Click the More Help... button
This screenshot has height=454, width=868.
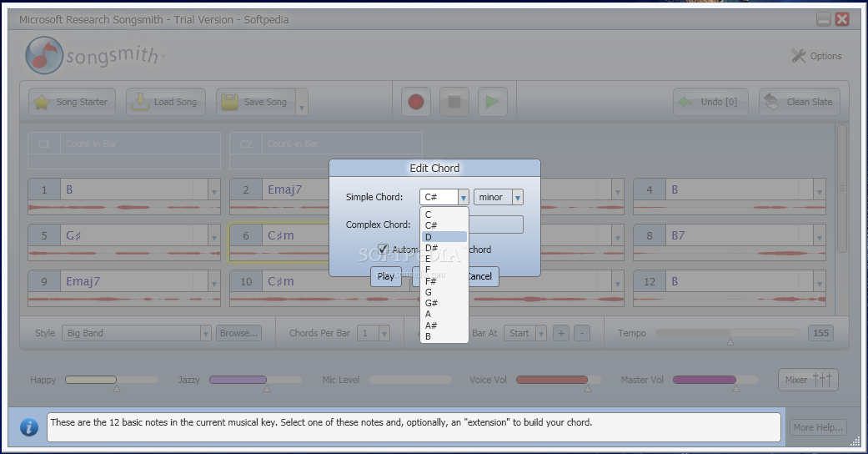818,427
